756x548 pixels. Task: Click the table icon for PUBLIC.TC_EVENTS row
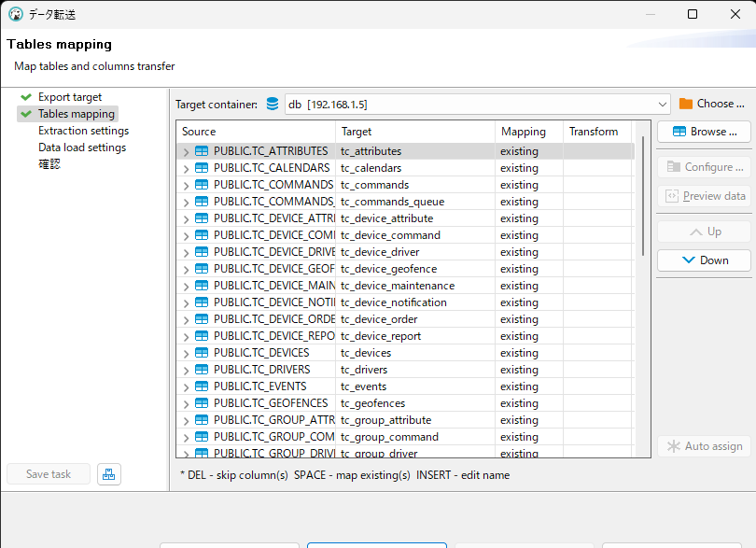point(202,386)
